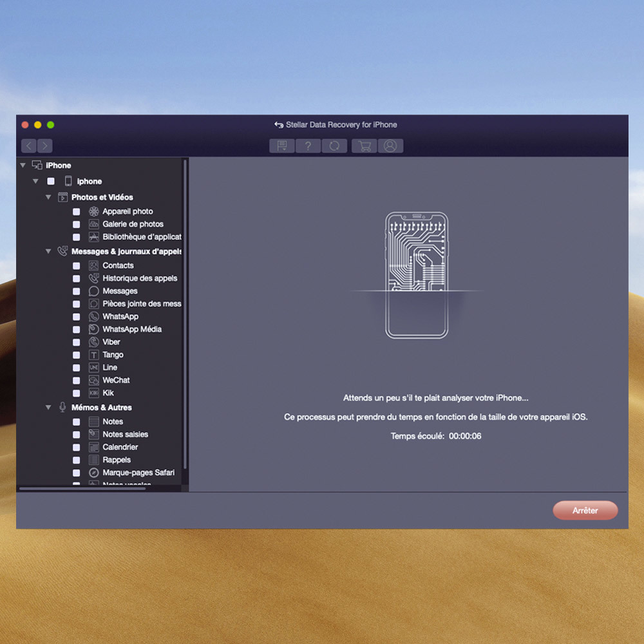Enable the Messages checkbox
This screenshot has height=644, width=644.
pyautogui.click(x=77, y=291)
